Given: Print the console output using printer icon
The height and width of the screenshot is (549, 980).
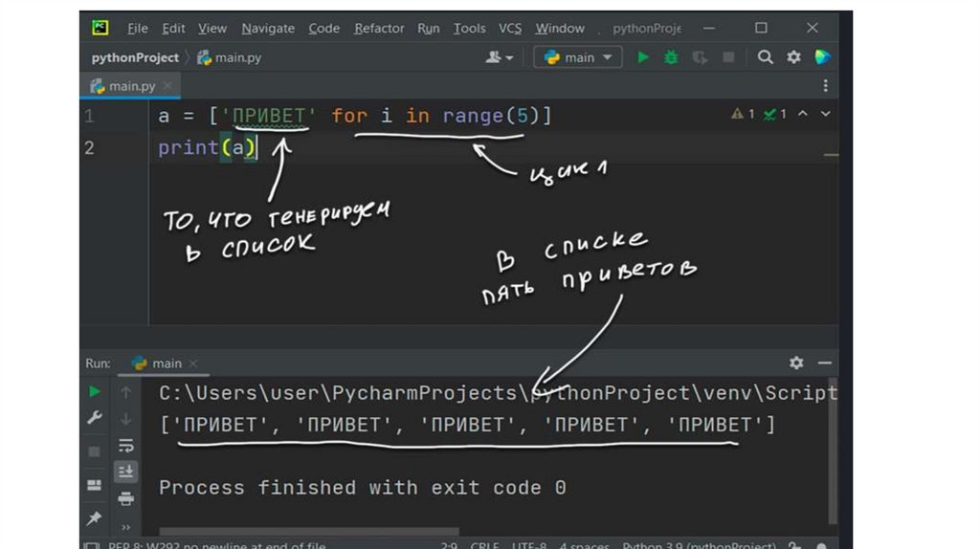Looking at the screenshot, I should [x=125, y=498].
